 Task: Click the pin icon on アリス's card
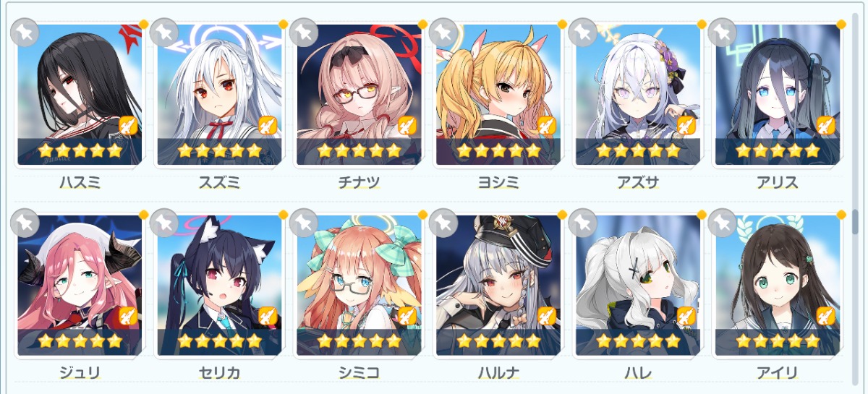coord(722,33)
